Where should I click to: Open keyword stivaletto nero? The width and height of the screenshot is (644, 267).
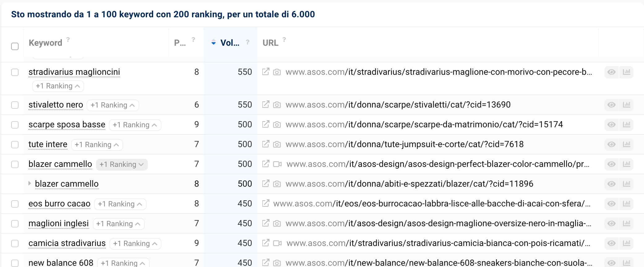point(56,105)
